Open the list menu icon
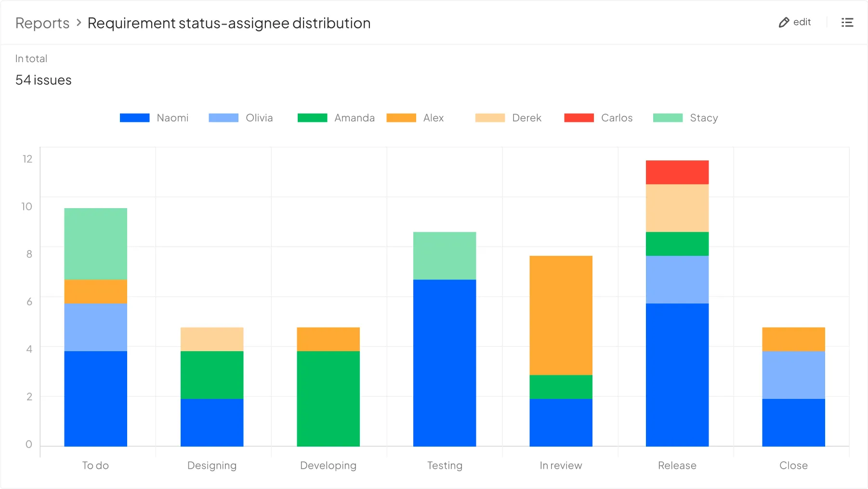The image size is (868, 489). coord(847,23)
